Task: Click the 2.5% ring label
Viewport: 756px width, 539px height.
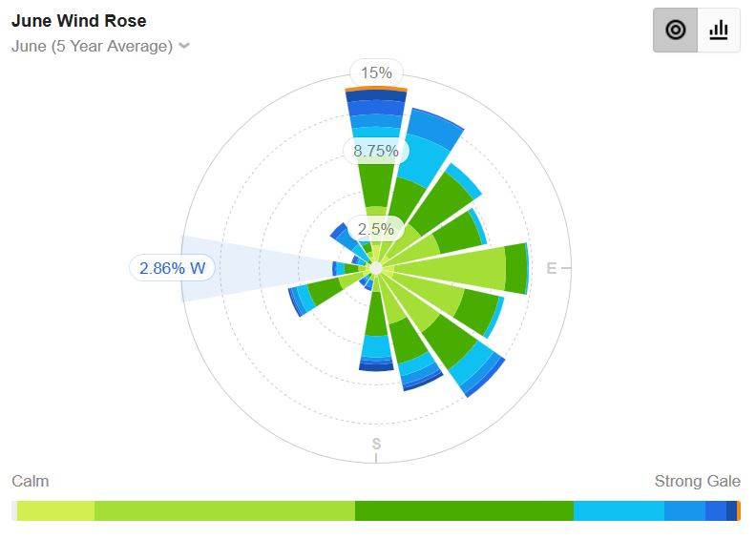Action: click(x=376, y=229)
